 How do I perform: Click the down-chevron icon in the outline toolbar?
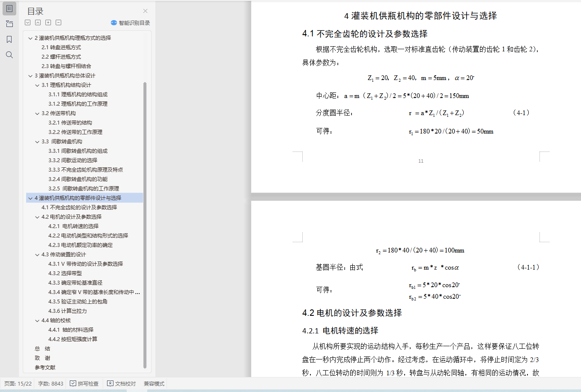(x=28, y=23)
